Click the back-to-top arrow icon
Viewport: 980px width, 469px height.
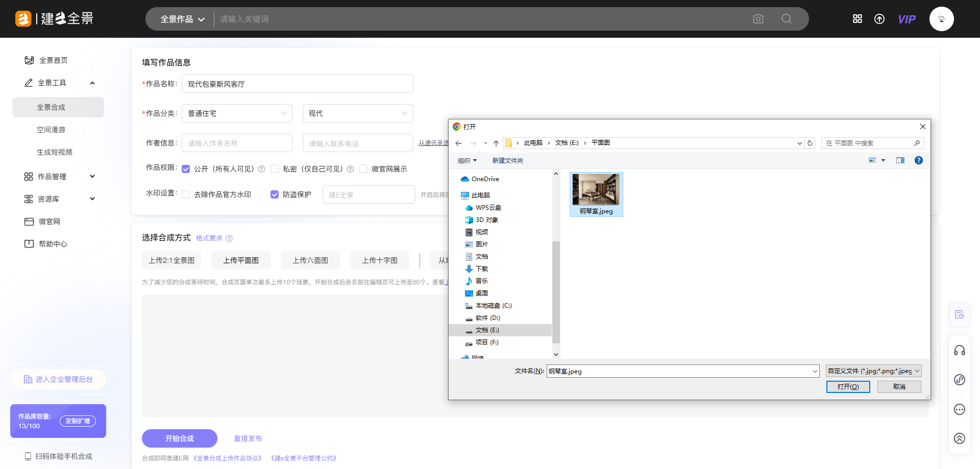click(960, 438)
